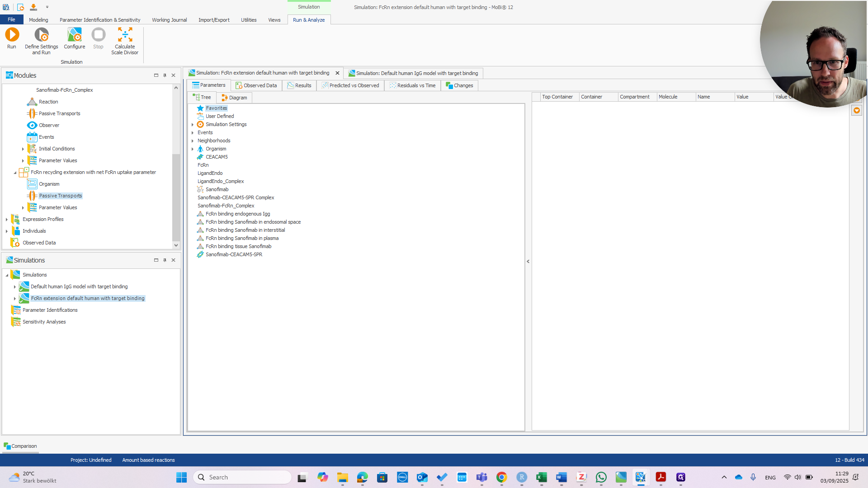Click Calculate Scale Divisor icon

pyautogui.click(x=125, y=35)
